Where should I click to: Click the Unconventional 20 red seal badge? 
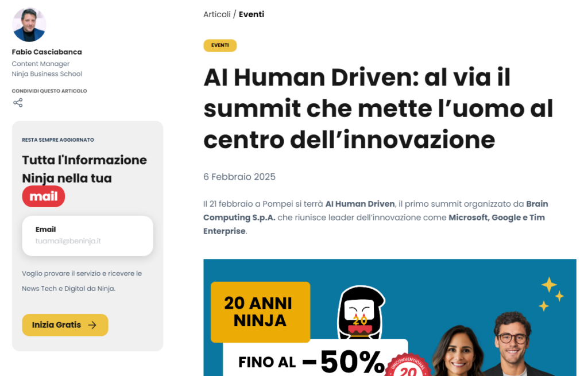(x=408, y=366)
